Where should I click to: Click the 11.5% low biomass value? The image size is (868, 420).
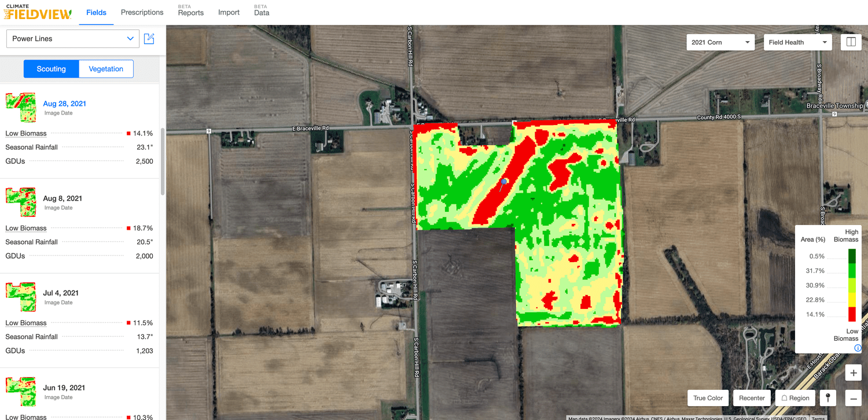click(x=144, y=323)
